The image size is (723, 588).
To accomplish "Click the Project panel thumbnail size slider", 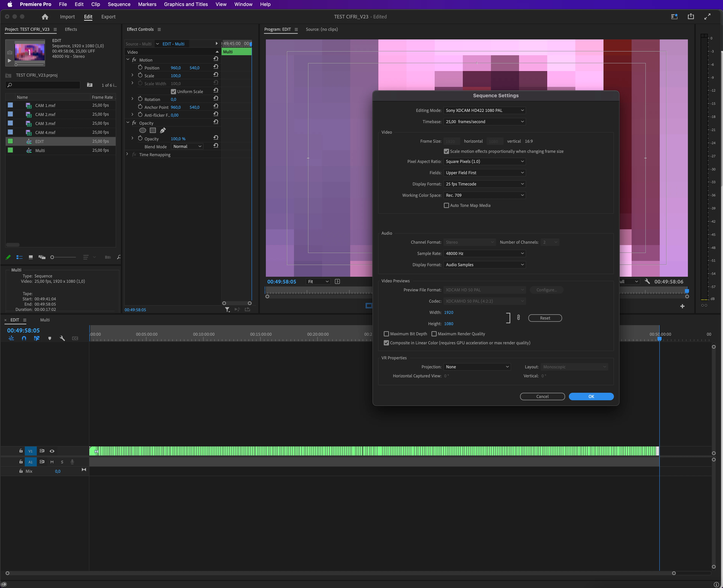I will click(63, 257).
